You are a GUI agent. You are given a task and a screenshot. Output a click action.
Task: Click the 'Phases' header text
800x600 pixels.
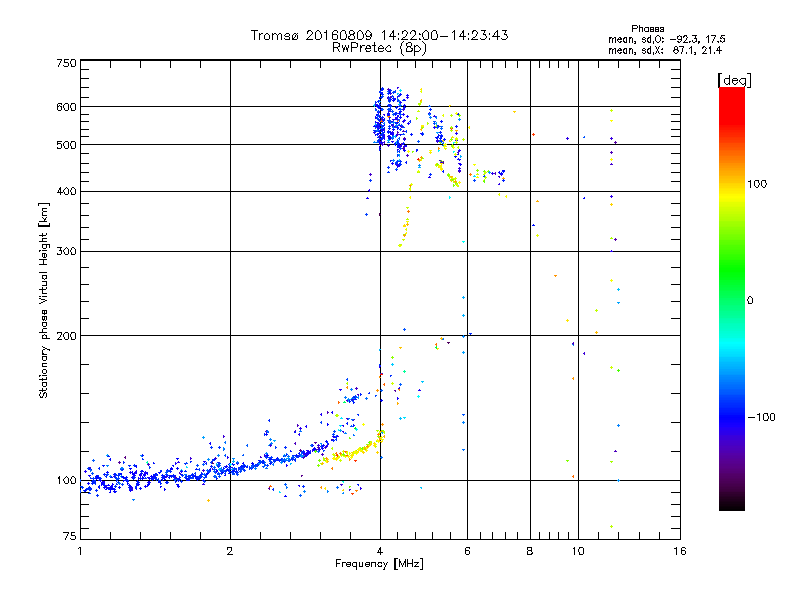pos(647,29)
